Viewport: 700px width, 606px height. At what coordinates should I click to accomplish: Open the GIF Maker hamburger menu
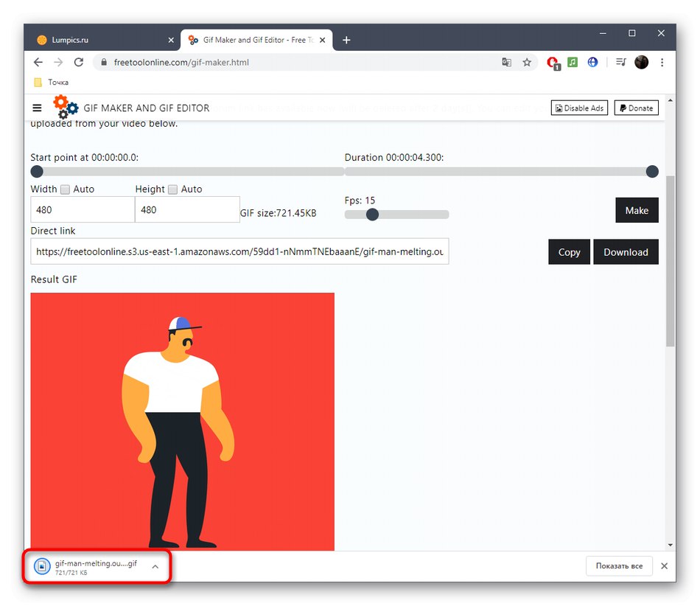tap(37, 107)
